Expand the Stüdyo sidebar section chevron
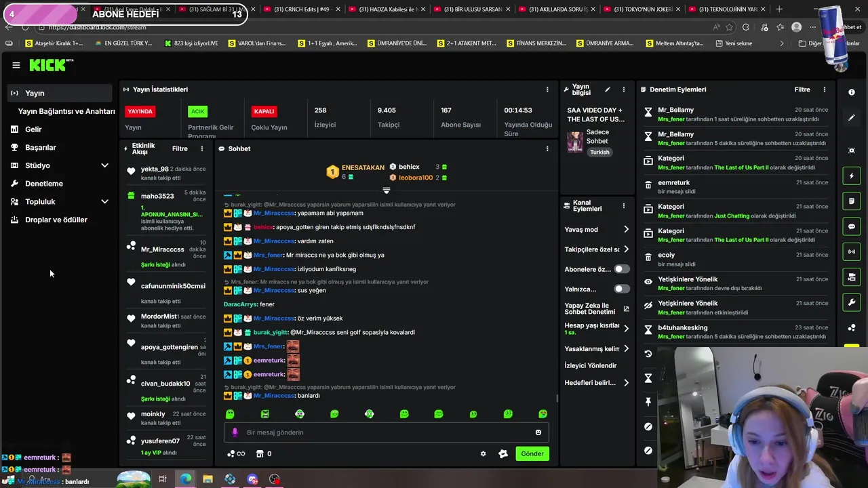This screenshot has height=488, width=868. [104, 165]
